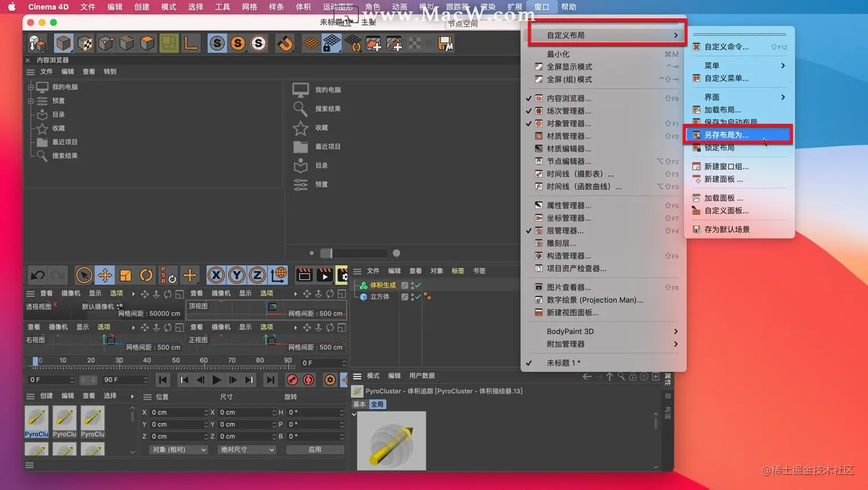This screenshot has height=490, width=868.
Task: Switch to the 基本 tab
Action: coord(359,405)
